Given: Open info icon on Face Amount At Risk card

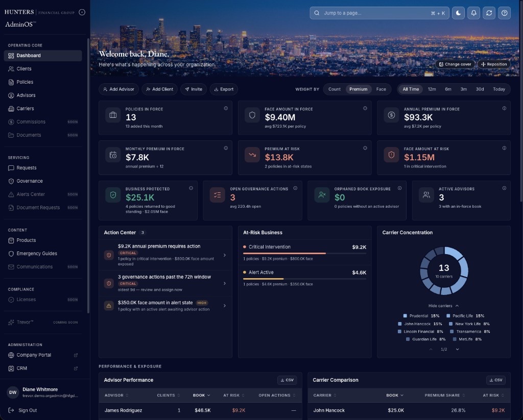Looking at the screenshot, I should click(x=504, y=148).
